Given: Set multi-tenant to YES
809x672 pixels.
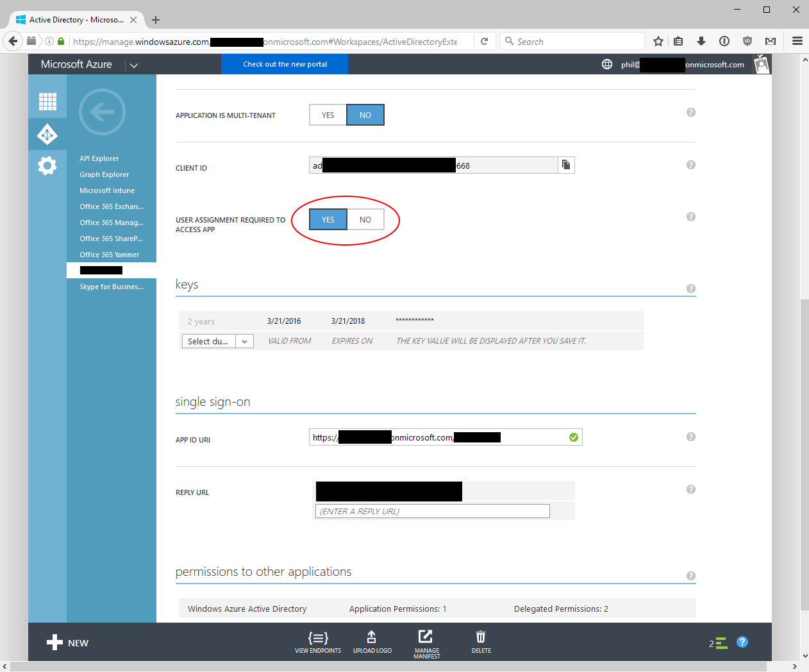Looking at the screenshot, I should point(328,115).
